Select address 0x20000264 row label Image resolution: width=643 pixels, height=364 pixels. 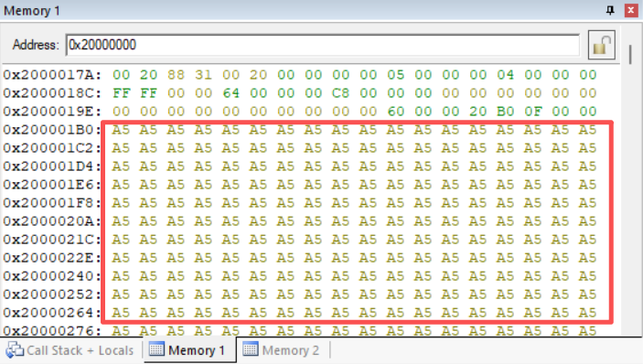pyautogui.click(x=52, y=313)
